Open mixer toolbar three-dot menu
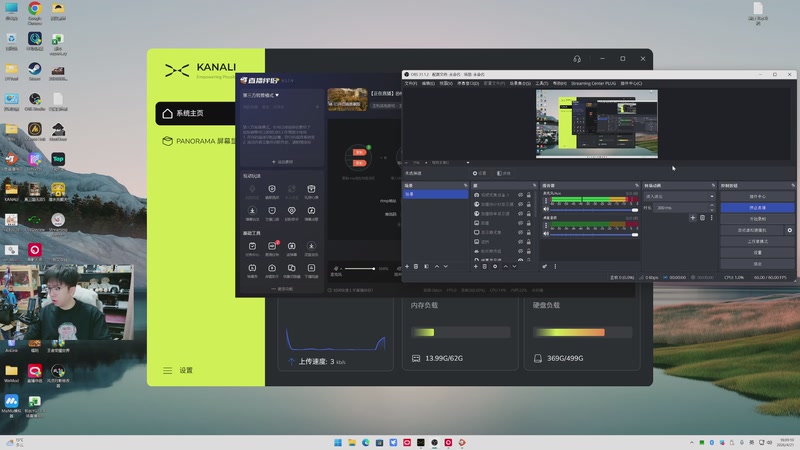This screenshot has height=450, width=800. coord(555,266)
